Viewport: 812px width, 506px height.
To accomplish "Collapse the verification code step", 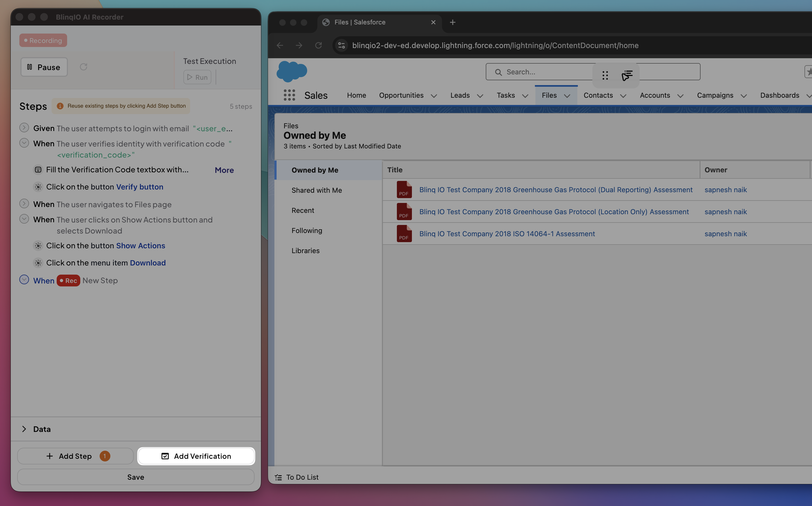I will (x=24, y=143).
